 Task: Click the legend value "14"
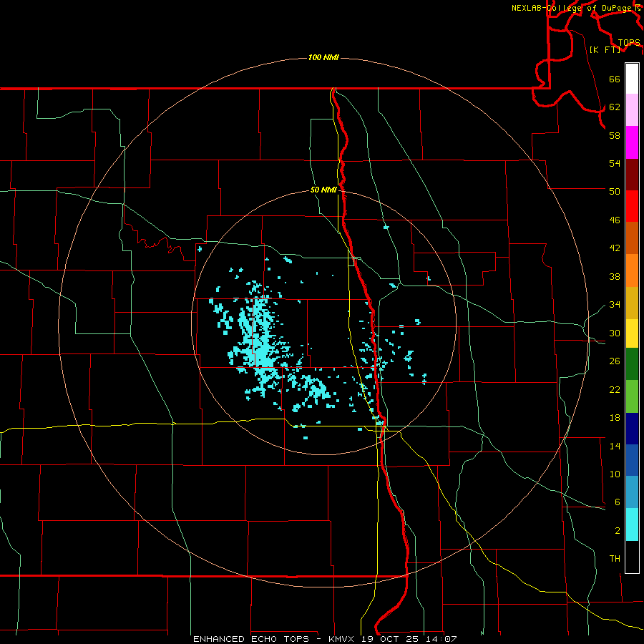(615, 446)
